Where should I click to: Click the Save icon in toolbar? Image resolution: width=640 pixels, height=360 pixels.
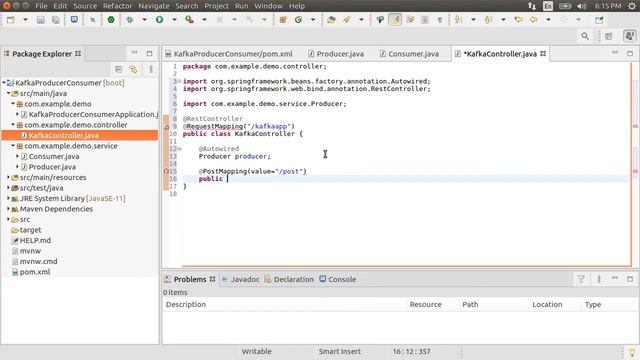(x=40, y=20)
